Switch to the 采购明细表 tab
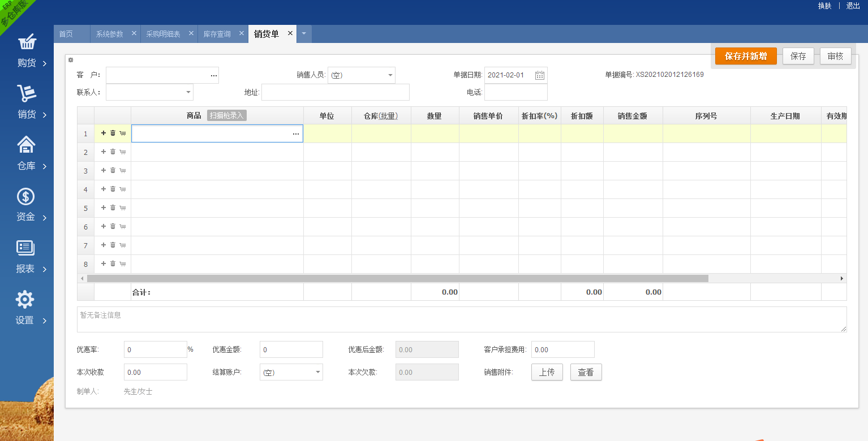The width and height of the screenshot is (868, 441). tap(163, 34)
